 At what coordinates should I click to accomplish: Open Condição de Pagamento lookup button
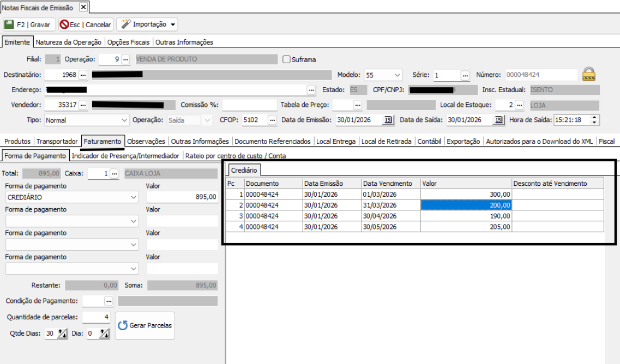coord(109,301)
